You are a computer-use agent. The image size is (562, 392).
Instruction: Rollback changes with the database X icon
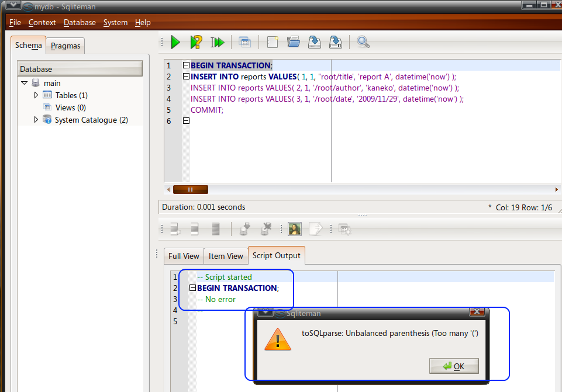[266, 229]
